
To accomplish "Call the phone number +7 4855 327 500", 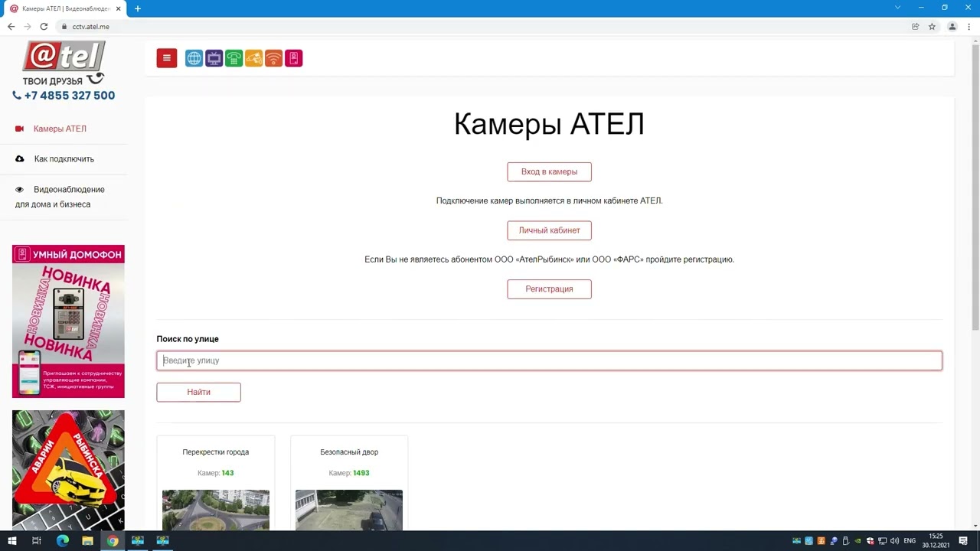I will pyautogui.click(x=64, y=96).
